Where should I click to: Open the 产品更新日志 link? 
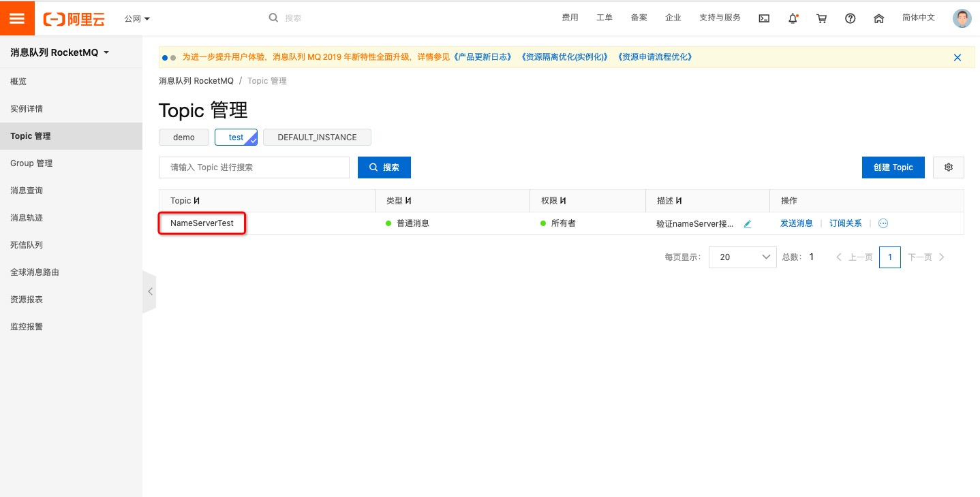(x=483, y=57)
